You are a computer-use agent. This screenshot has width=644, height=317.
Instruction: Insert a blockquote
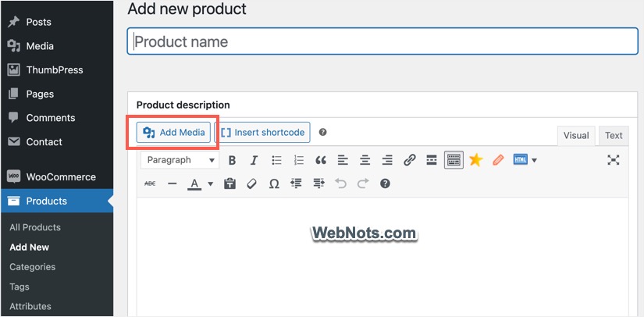coord(320,160)
